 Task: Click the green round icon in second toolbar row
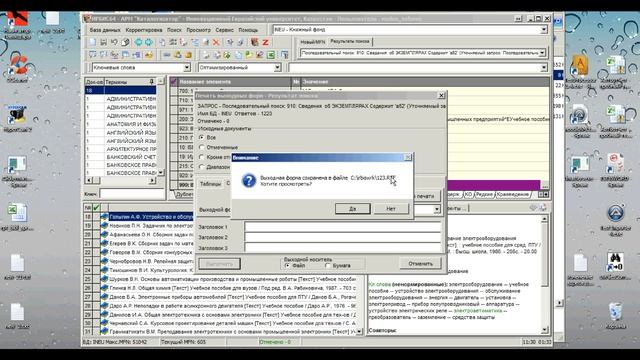click(227, 55)
